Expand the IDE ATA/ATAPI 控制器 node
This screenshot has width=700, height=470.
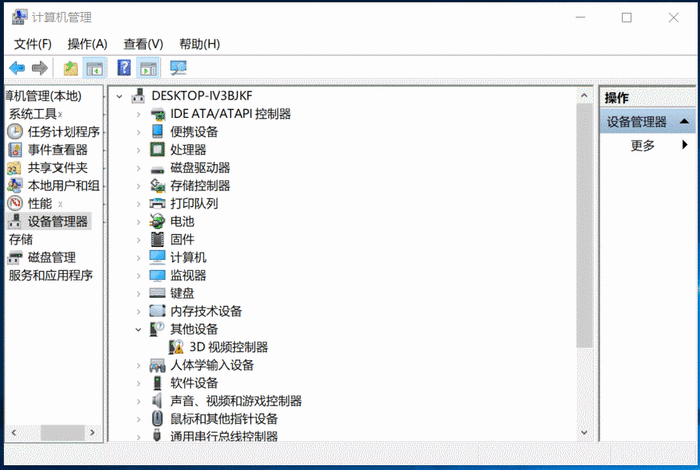coord(138,114)
